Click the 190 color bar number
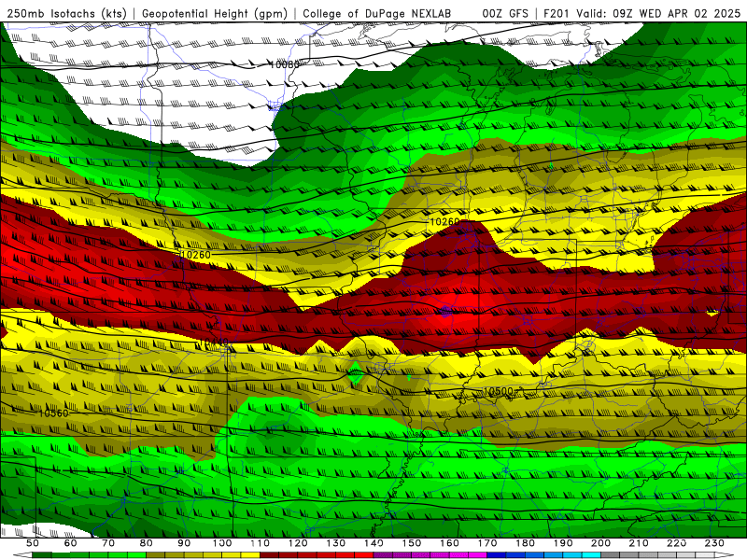 point(563,543)
